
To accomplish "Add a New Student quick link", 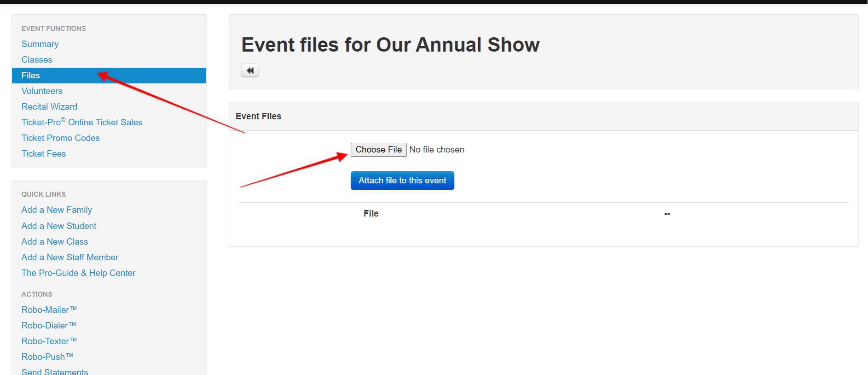I will tap(59, 226).
